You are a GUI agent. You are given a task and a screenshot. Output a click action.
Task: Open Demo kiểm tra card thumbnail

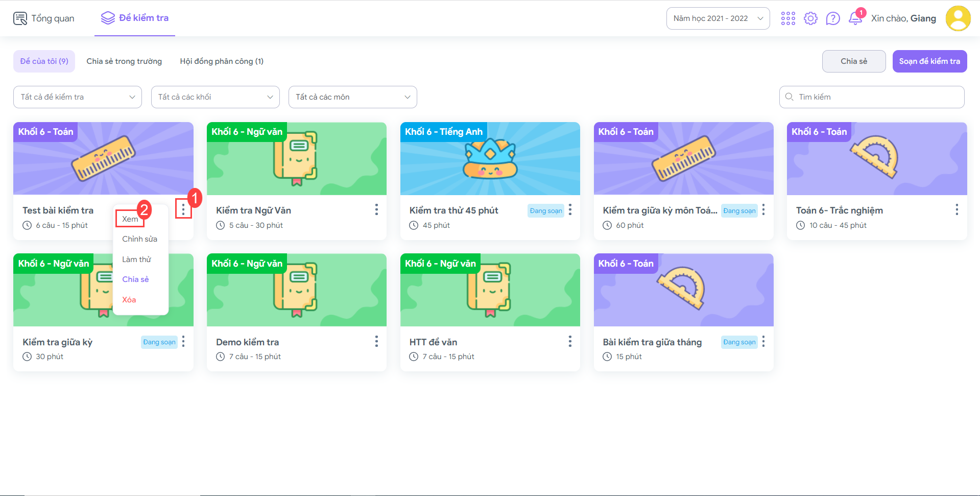pos(297,290)
